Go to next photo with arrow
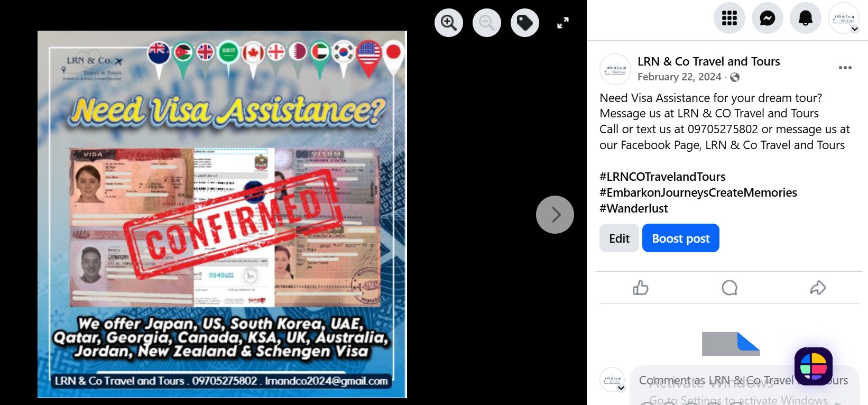 555,215
